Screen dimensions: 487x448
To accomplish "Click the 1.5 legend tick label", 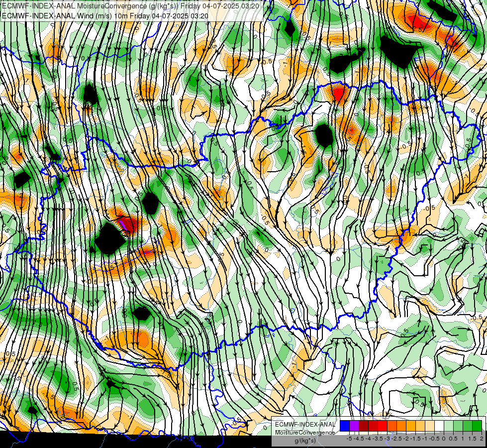I will (473, 439).
